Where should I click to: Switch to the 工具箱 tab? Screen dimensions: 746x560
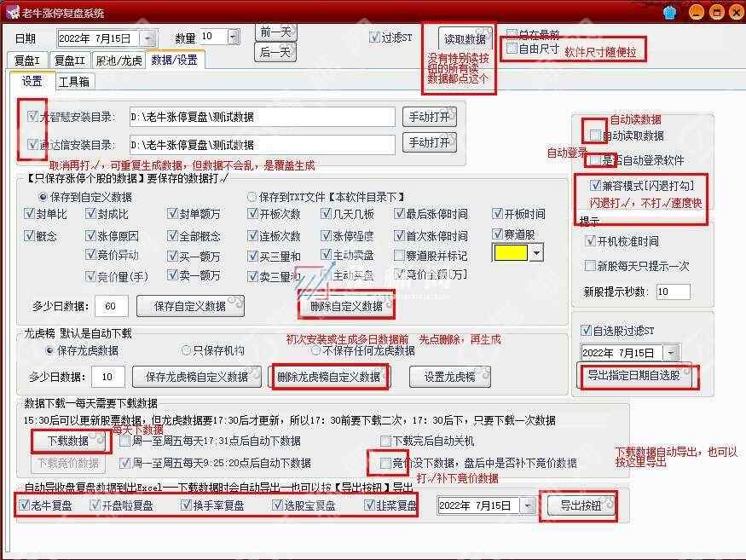[x=73, y=82]
